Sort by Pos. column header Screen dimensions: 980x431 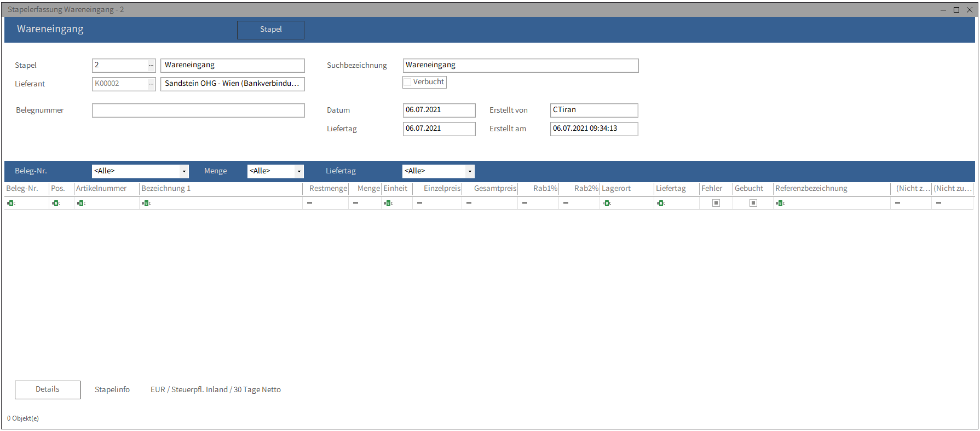[x=62, y=189]
